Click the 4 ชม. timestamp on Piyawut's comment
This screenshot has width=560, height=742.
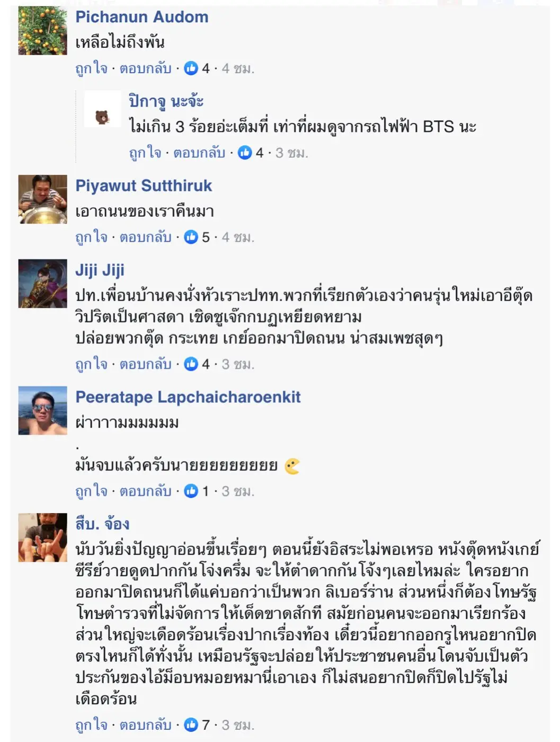238,237
